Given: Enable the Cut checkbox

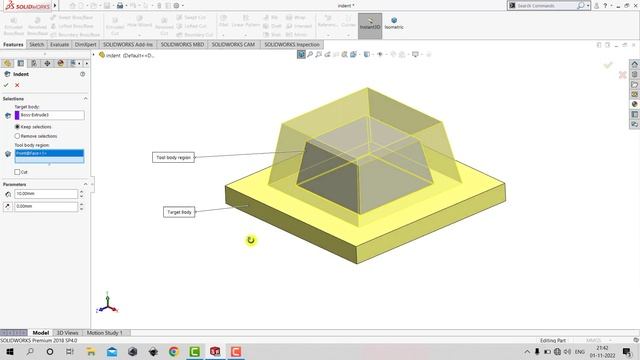Looking at the screenshot, I should tap(17, 172).
